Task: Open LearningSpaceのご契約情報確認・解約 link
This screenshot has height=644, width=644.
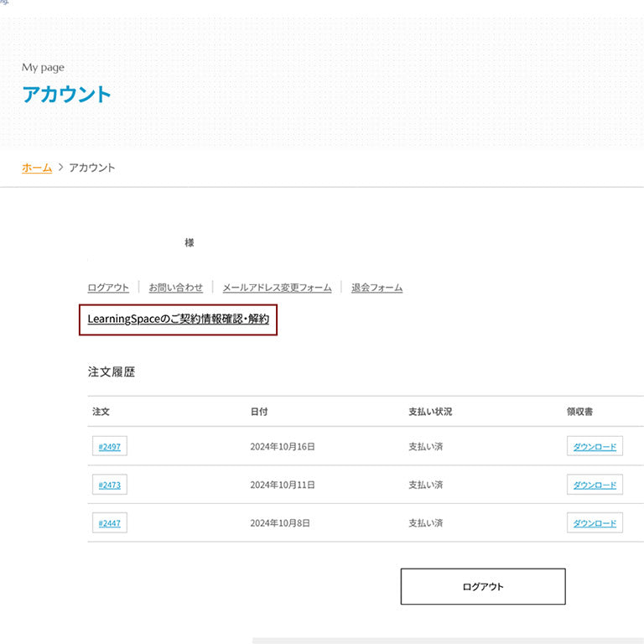Action: click(179, 319)
